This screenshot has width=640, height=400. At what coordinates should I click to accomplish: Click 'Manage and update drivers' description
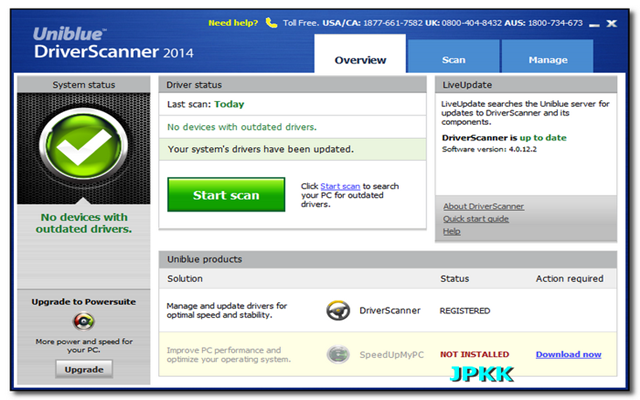click(227, 311)
